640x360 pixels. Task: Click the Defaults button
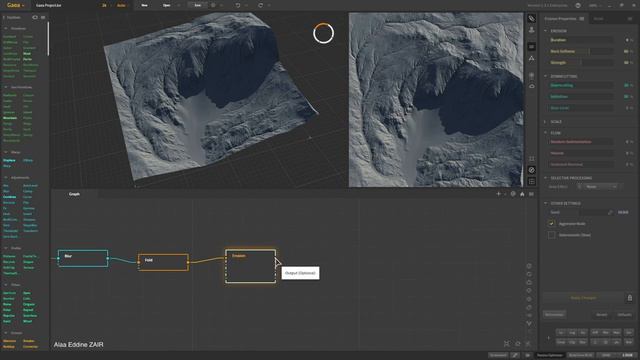pos(624,315)
